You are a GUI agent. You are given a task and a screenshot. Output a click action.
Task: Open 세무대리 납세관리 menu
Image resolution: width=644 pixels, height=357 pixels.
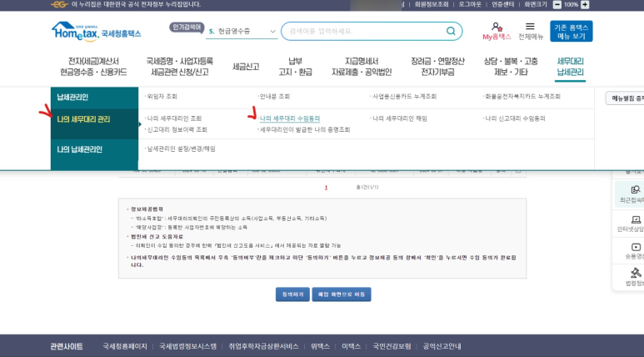click(x=570, y=67)
